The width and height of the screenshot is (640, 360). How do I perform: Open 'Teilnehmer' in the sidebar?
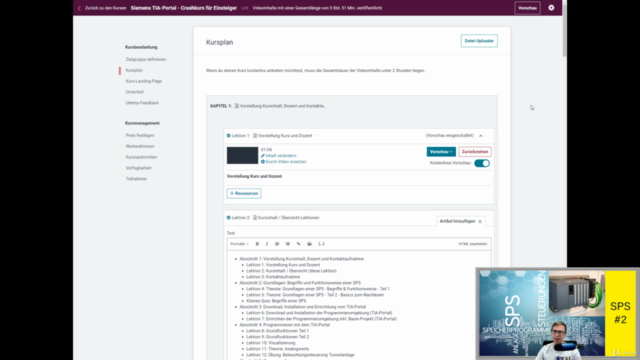click(136, 179)
